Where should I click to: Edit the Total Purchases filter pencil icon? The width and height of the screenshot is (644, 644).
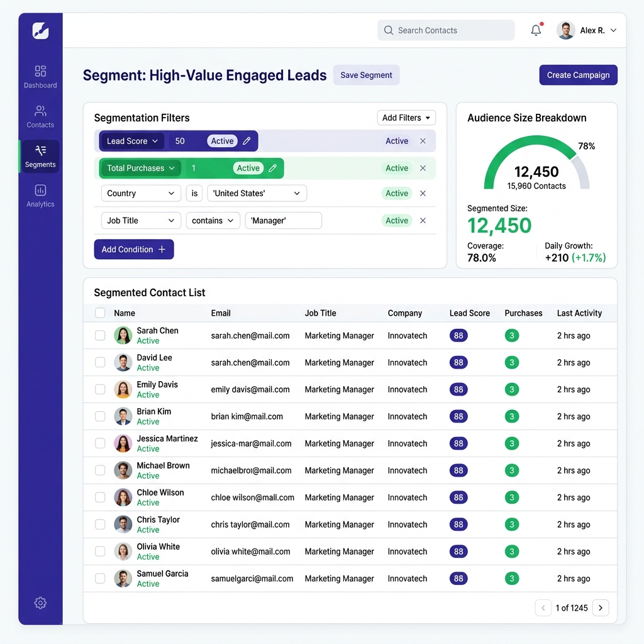pyautogui.click(x=272, y=168)
